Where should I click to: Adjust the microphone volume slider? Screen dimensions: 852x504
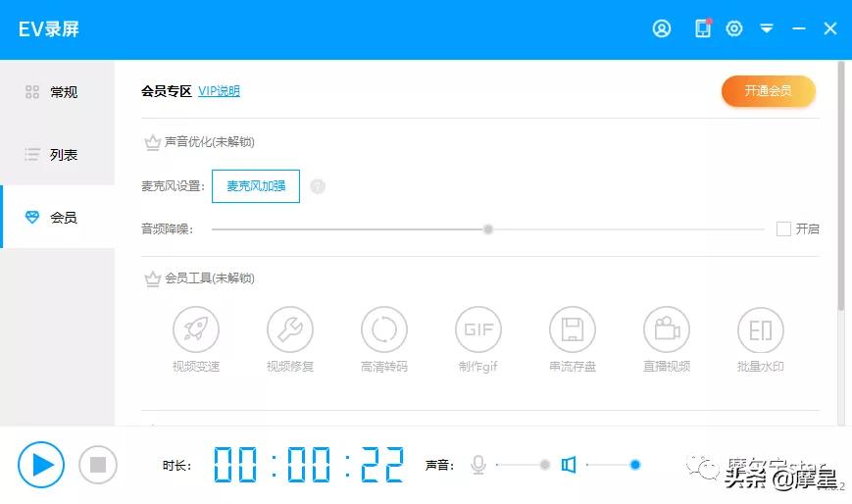tap(523, 465)
